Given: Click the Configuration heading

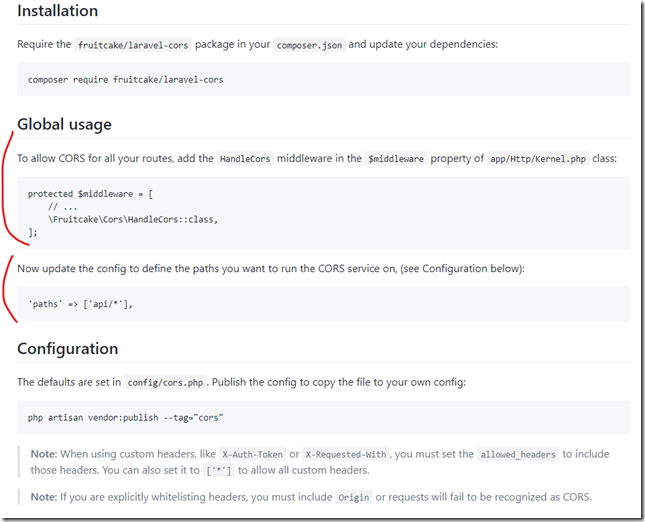Looking at the screenshot, I should click(x=67, y=349).
